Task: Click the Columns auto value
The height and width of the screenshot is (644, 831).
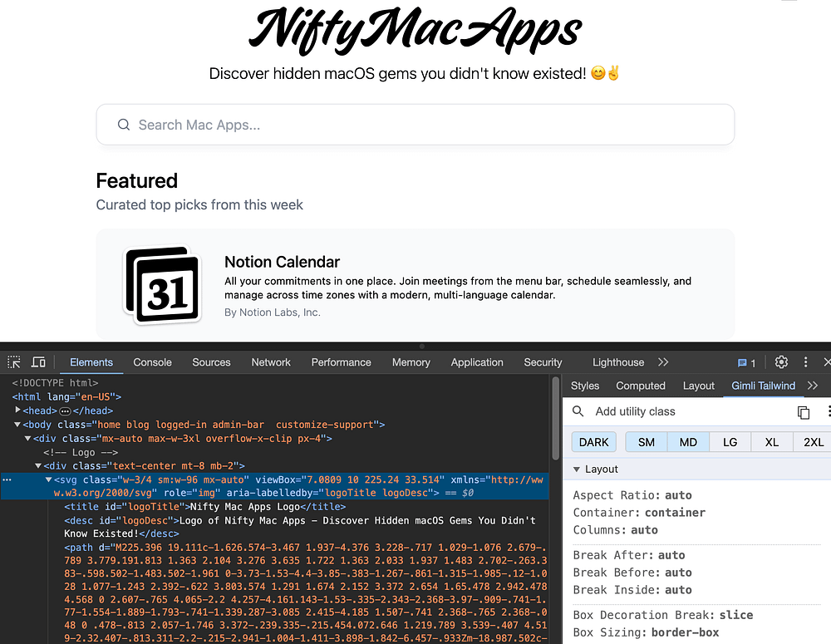Action: point(644,530)
